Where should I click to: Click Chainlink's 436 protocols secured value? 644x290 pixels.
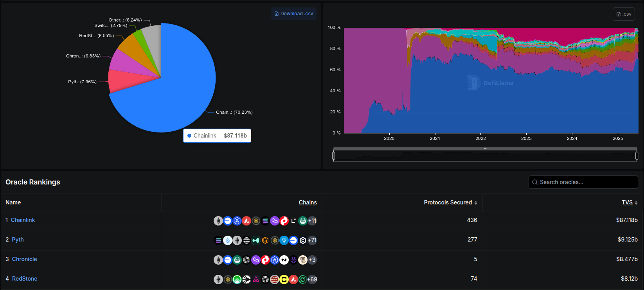click(472, 220)
